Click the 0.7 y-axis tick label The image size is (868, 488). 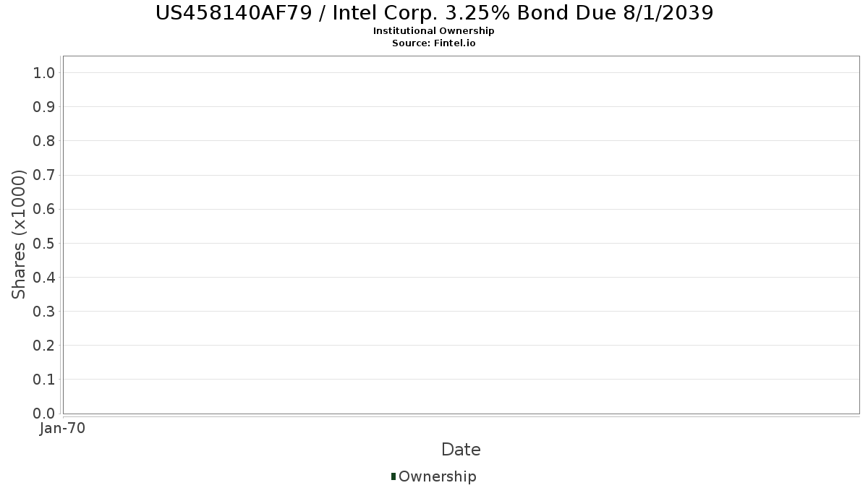point(44,175)
